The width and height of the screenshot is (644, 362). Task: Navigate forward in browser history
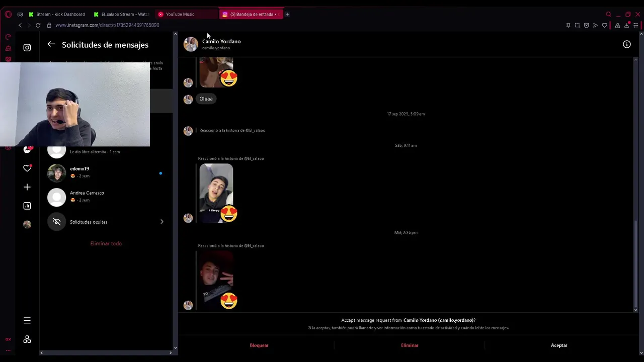[29, 25]
